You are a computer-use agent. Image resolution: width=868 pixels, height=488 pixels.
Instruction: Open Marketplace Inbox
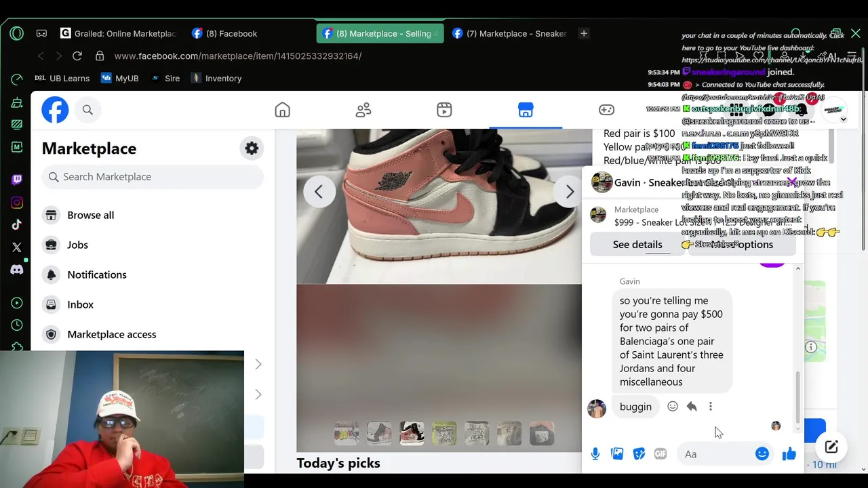tap(153, 304)
